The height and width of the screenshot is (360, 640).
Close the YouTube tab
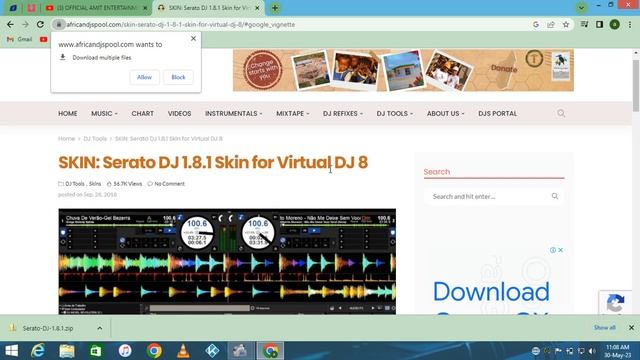(x=145, y=8)
